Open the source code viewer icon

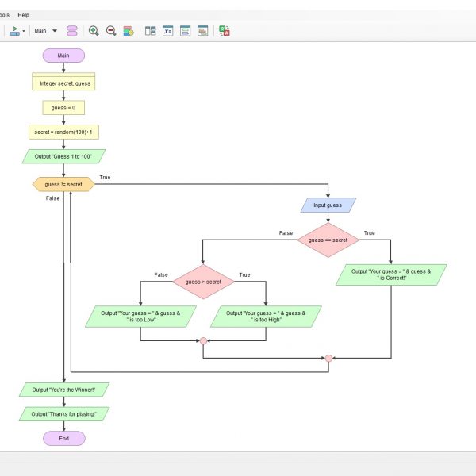point(186,31)
